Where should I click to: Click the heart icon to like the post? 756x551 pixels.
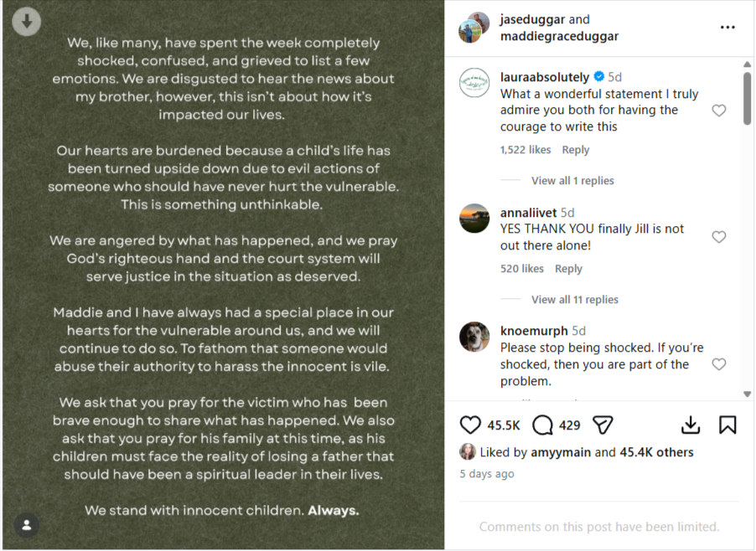tap(471, 425)
